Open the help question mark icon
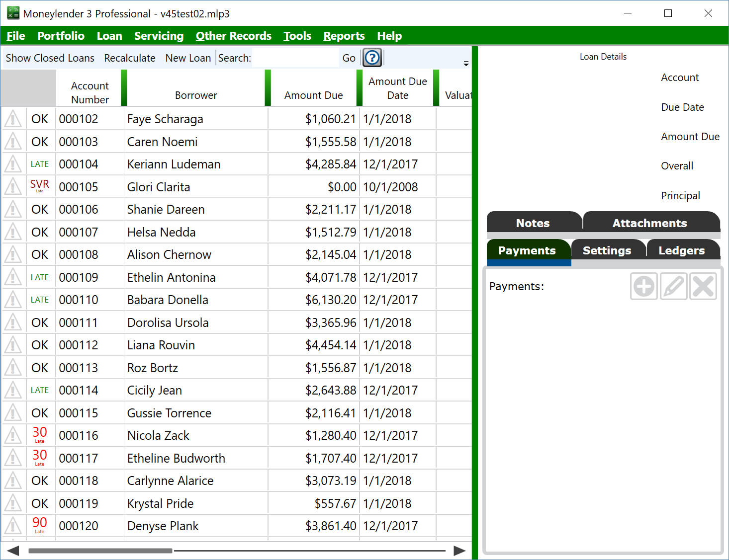 (x=372, y=58)
